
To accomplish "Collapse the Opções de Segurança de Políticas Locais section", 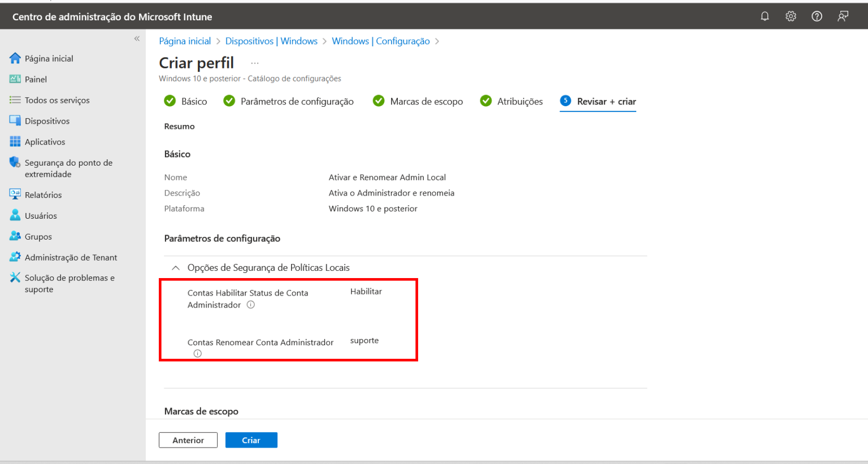I will click(x=175, y=267).
